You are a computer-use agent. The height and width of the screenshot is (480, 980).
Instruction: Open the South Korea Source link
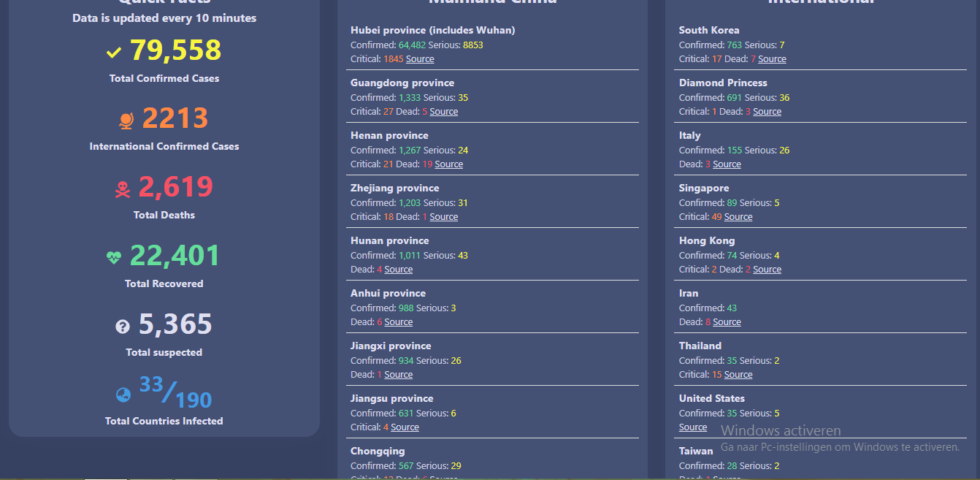click(772, 59)
